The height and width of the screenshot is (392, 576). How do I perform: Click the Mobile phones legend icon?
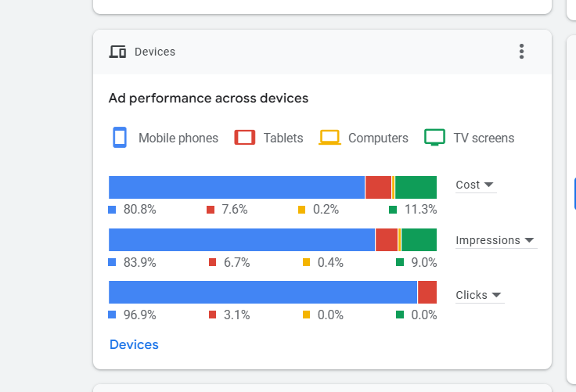coord(119,138)
